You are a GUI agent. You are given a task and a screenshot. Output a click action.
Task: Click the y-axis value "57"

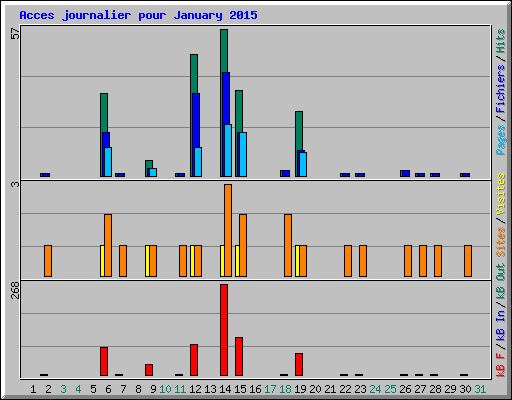pyautogui.click(x=15, y=33)
